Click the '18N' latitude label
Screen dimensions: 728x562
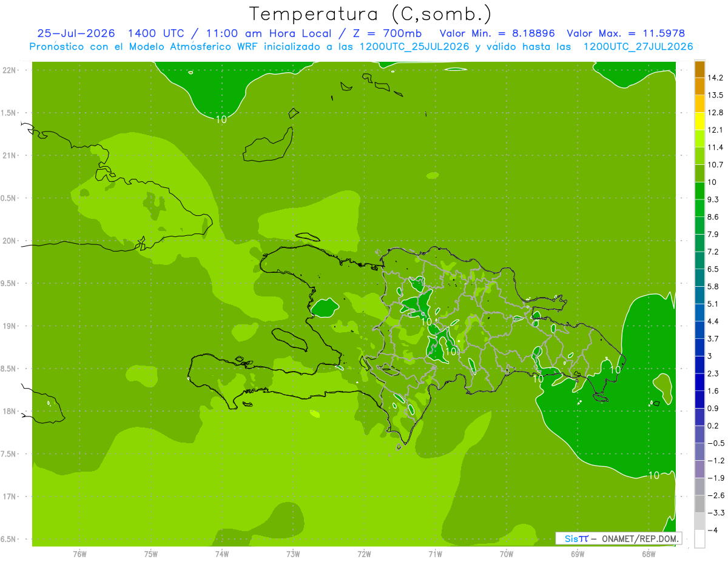(x=9, y=412)
